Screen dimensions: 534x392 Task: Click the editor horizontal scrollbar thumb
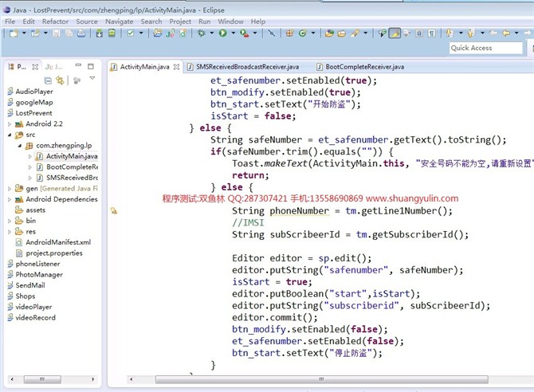[321, 379]
